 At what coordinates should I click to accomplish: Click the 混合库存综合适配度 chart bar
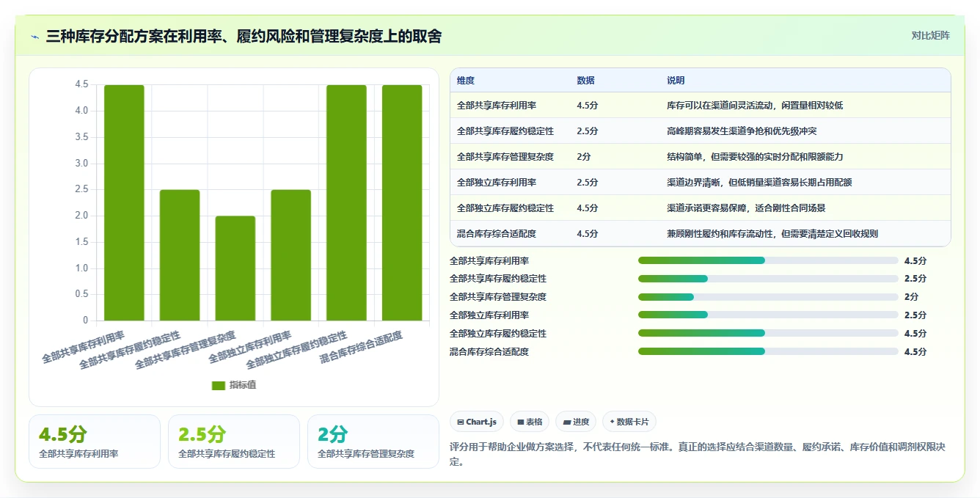pyautogui.click(x=402, y=202)
